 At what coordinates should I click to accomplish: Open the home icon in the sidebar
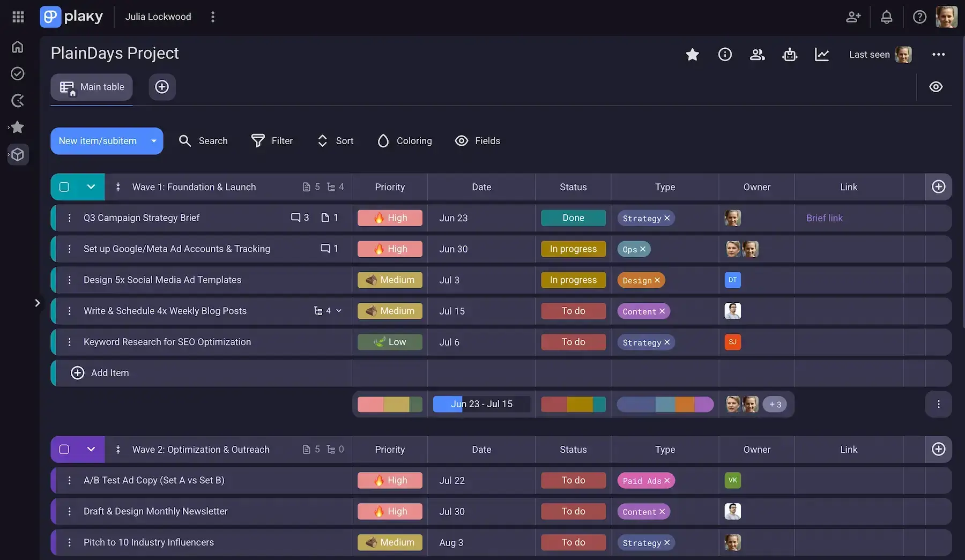[x=18, y=47]
